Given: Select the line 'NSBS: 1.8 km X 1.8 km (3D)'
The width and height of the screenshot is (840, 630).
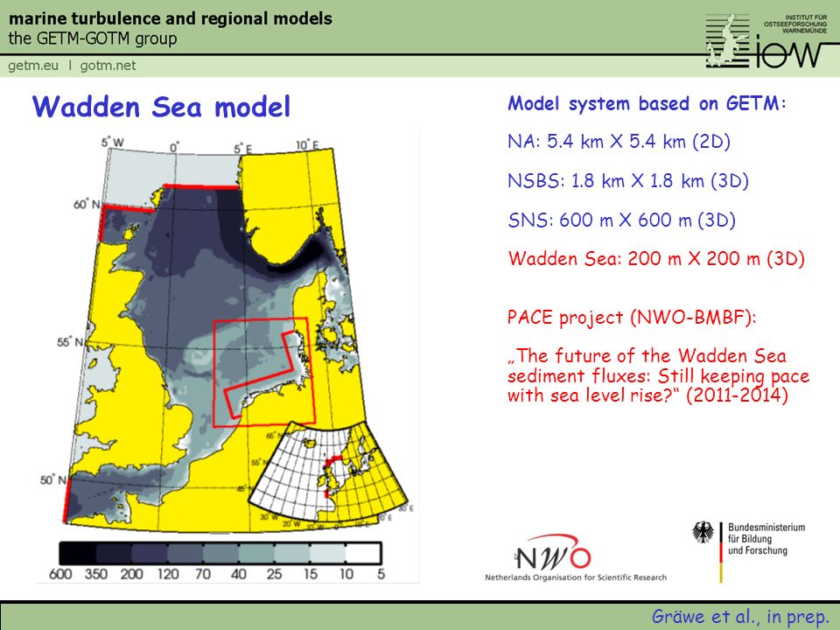Looking at the screenshot, I should tap(628, 180).
